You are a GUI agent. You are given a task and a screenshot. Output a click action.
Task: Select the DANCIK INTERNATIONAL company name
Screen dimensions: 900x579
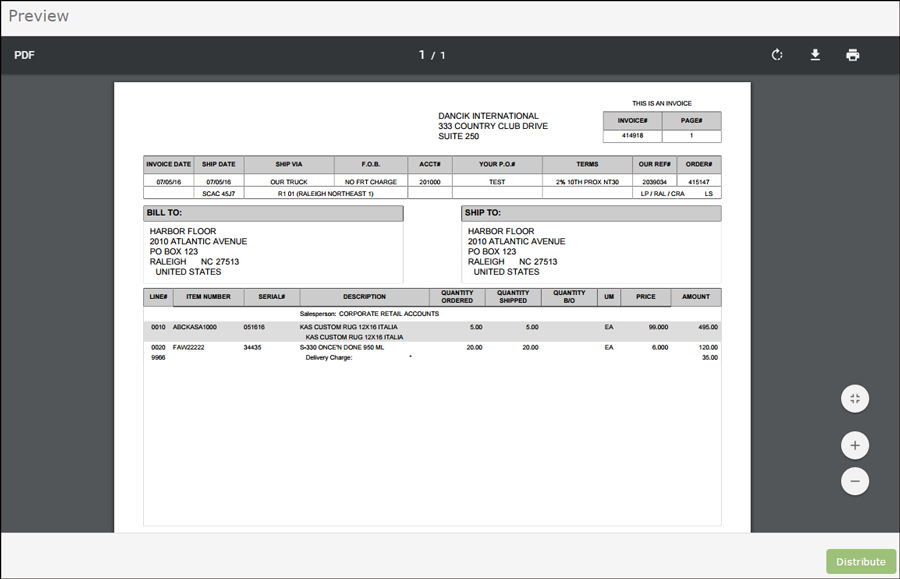coord(488,116)
